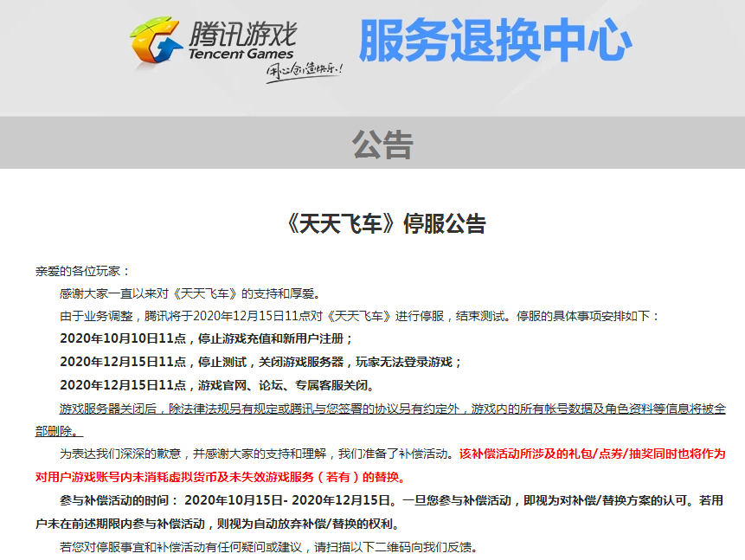Click the 公告 banner heading
Viewport: 745px width, 560px height.
[382, 145]
